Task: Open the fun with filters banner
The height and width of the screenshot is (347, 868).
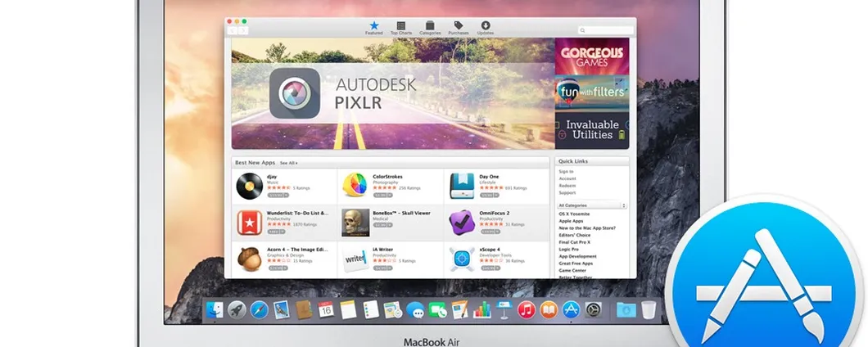Action: [592, 93]
